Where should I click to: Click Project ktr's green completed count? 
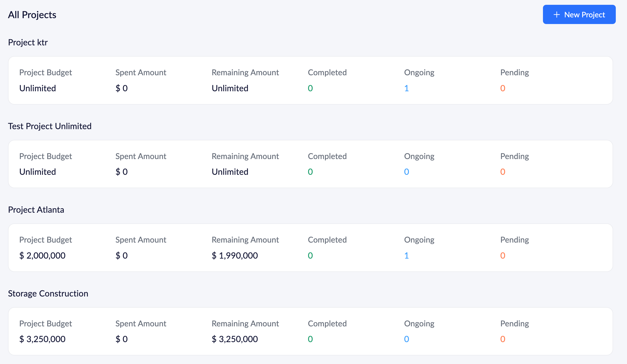(310, 88)
